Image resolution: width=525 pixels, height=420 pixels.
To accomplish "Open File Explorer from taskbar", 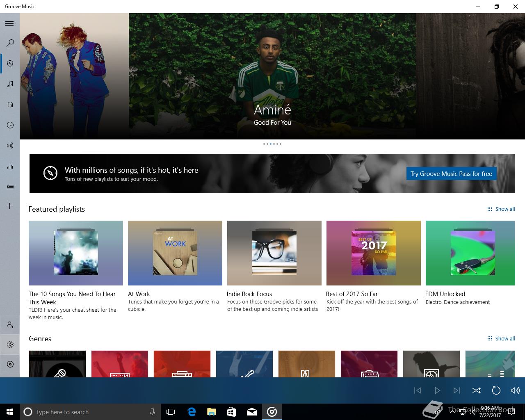I will pos(211,412).
